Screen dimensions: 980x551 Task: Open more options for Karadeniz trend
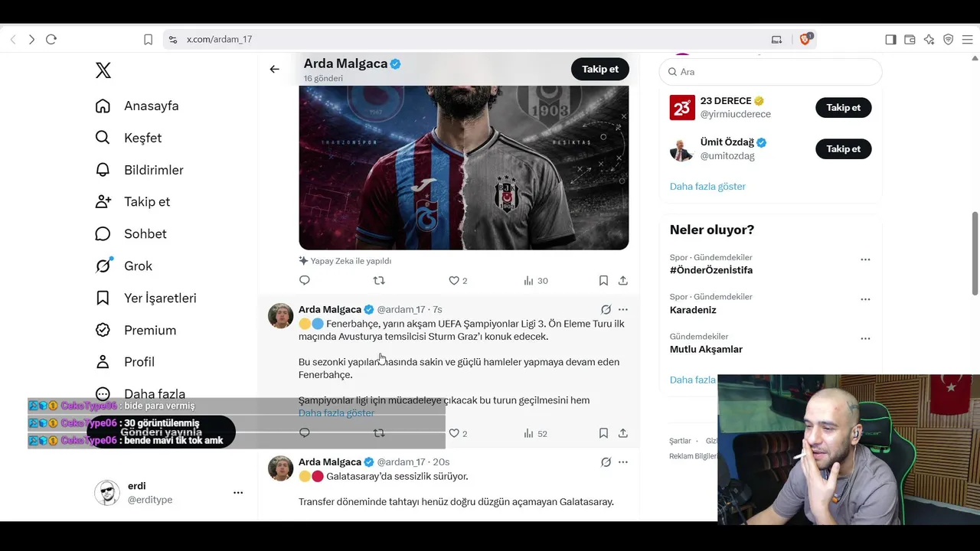point(865,299)
